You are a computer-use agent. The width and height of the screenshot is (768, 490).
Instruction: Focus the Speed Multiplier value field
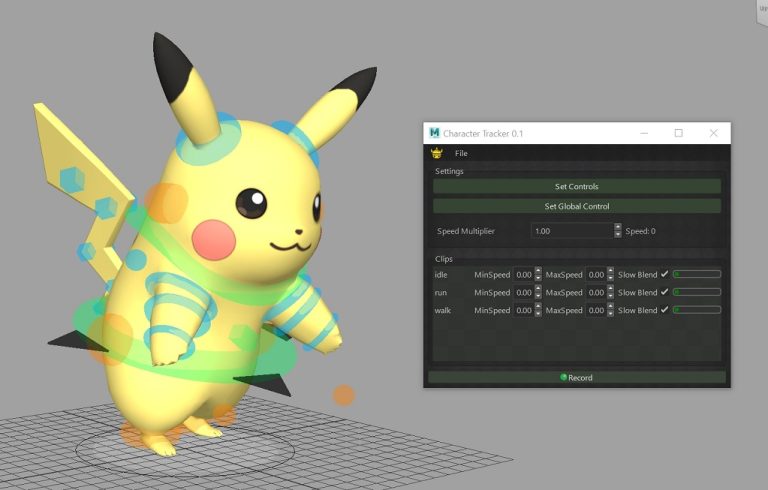[572, 231]
